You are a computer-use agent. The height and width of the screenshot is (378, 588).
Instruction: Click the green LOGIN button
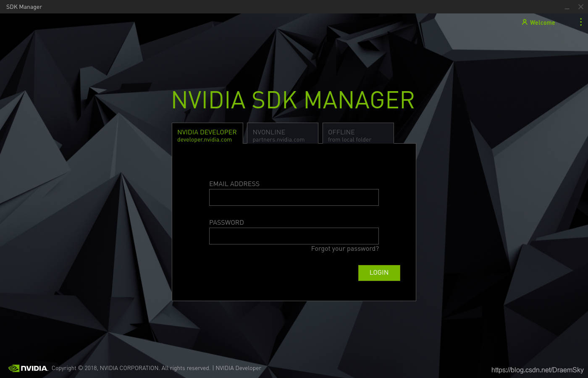[x=379, y=273]
